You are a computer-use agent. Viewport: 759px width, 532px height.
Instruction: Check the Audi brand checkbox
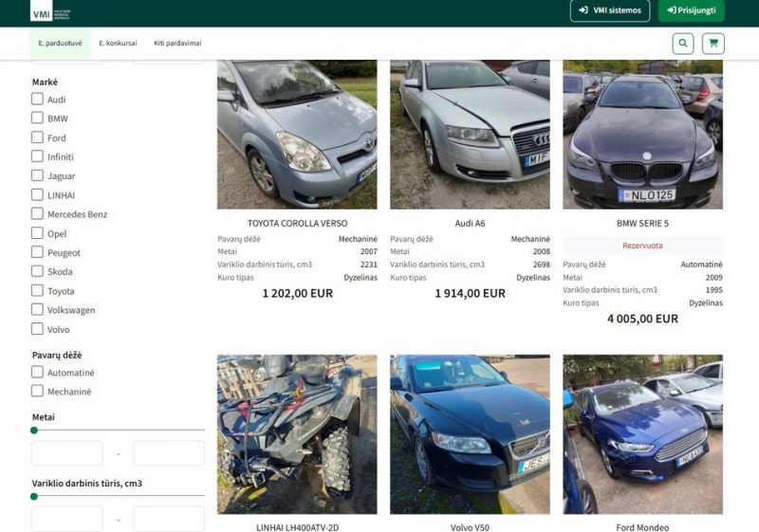tap(38, 100)
